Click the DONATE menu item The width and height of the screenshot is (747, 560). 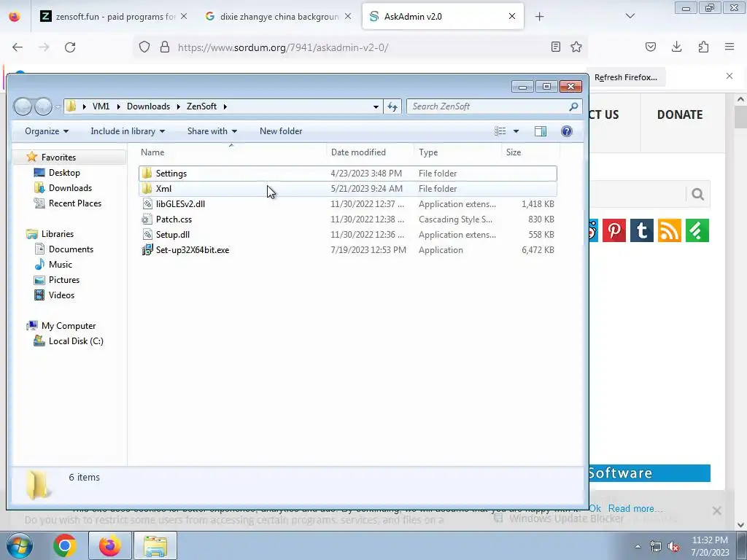pyautogui.click(x=680, y=114)
